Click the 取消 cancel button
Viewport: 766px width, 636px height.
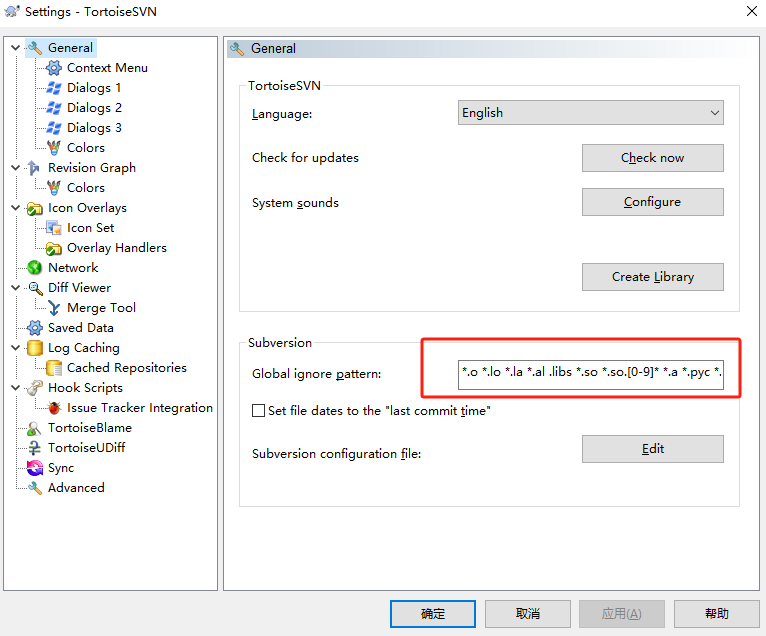[528, 614]
